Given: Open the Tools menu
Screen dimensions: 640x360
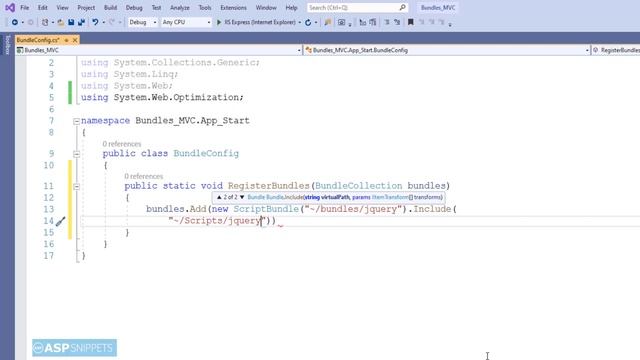Looking at the screenshot, I should (x=204, y=8).
